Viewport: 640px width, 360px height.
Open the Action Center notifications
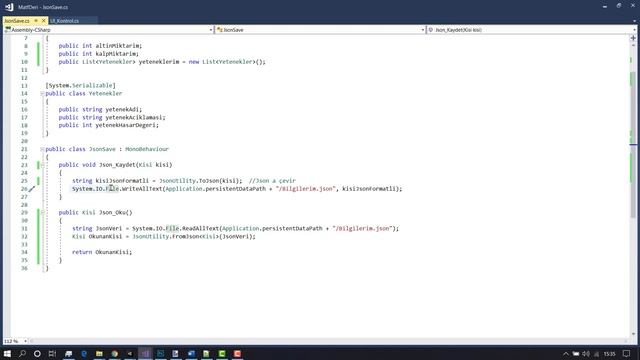pyautogui.click(x=627, y=353)
